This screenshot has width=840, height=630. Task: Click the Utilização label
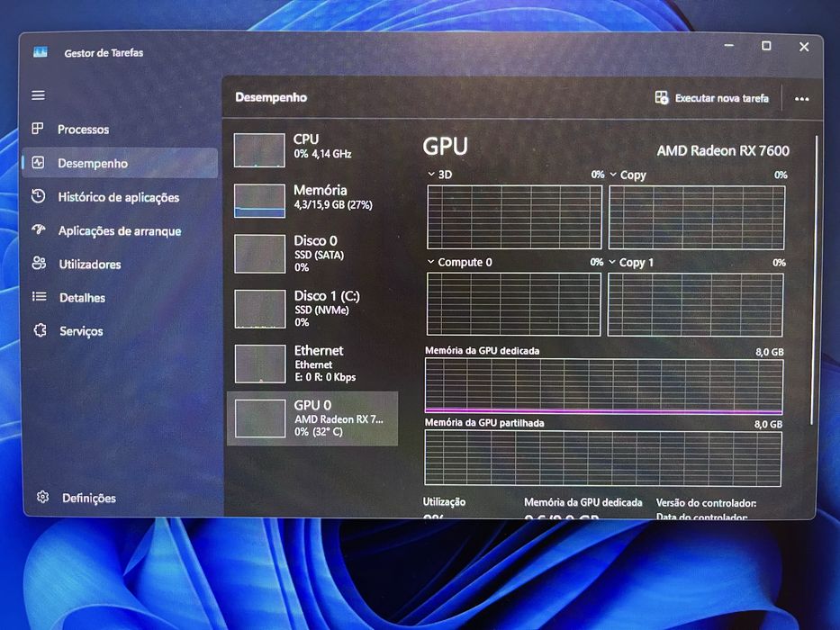pos(444,502)
